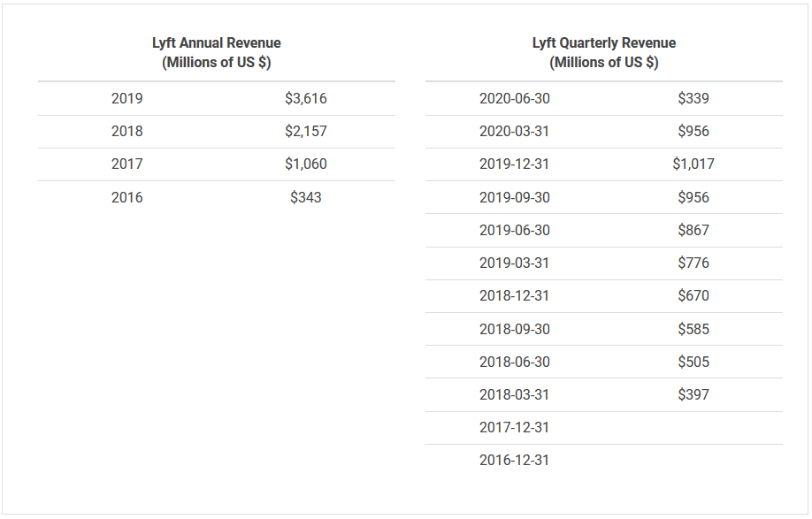Click the 2020-03-31 quarter date

point(514,131)
